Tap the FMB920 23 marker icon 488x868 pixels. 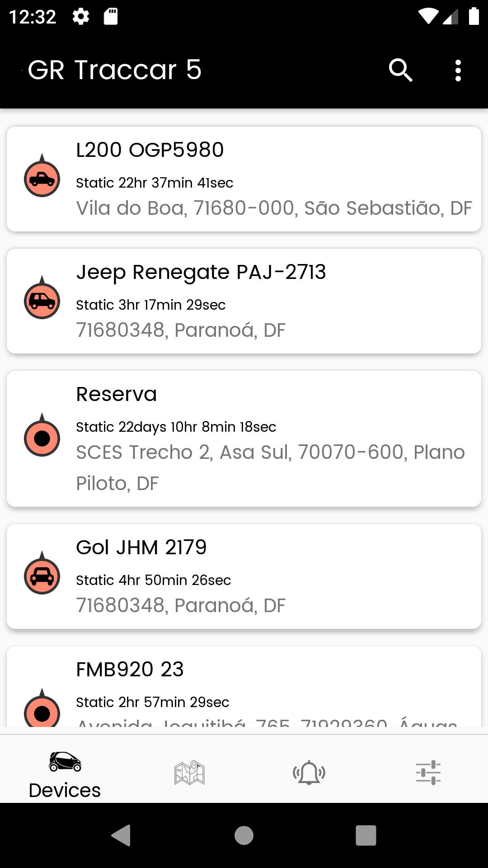click(x=42, y=711)
